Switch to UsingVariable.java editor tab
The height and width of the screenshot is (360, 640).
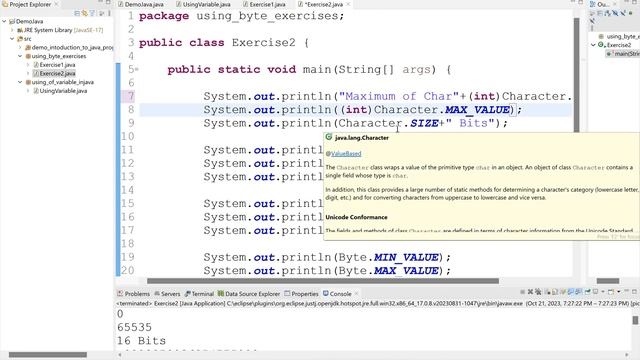pyautogui.click(x=203, y=4)
